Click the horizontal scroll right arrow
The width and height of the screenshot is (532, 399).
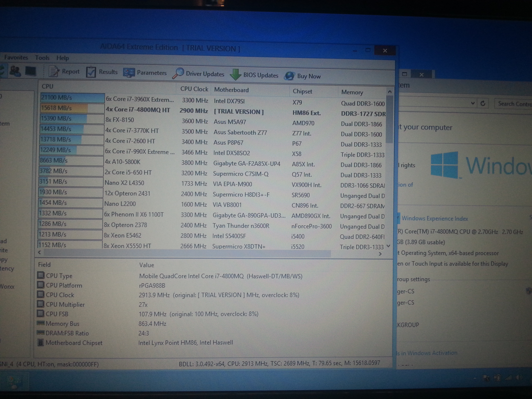(x=380, y=254)
